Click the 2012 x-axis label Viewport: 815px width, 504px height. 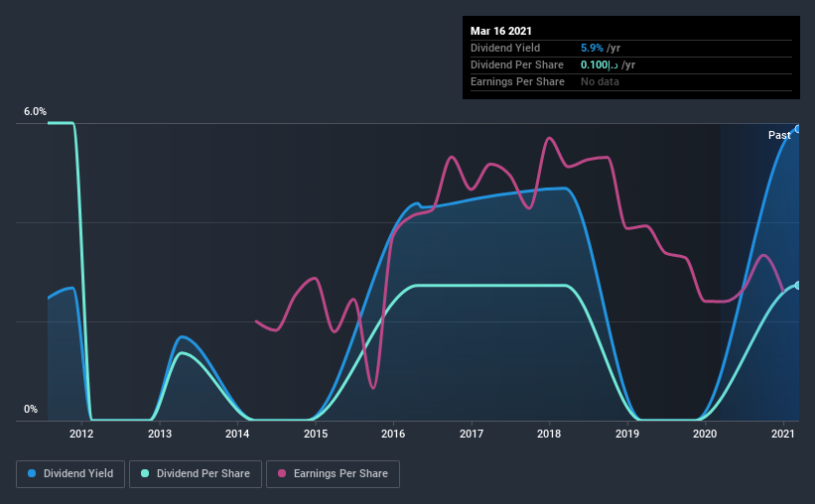[x=81, y=434]
